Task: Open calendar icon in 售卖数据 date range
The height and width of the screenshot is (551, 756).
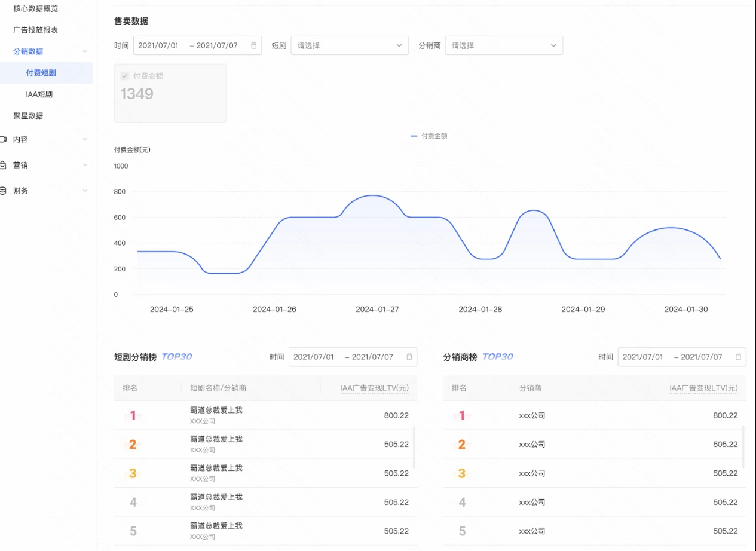Action: (x=253, y=45)
